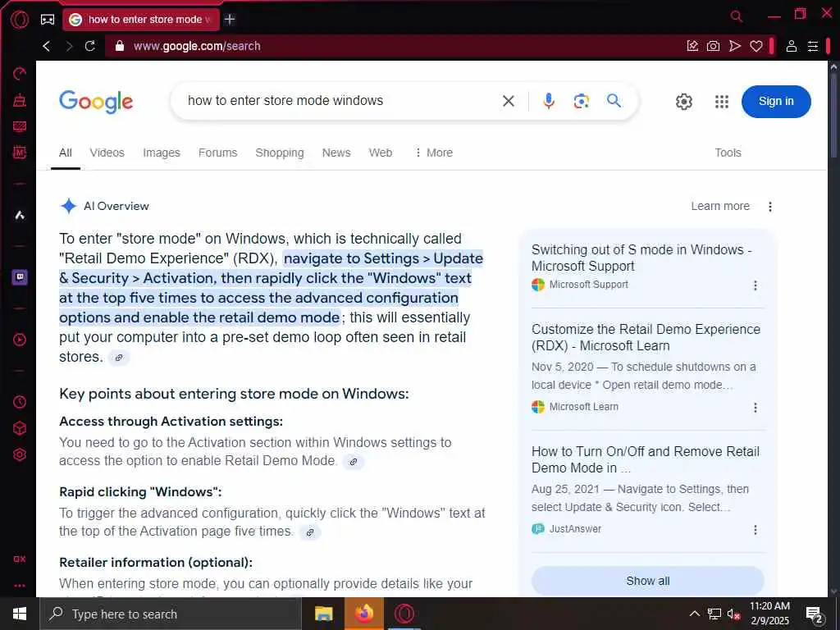Open My Flow send icon
840x630 pixels.
(735, 46)
